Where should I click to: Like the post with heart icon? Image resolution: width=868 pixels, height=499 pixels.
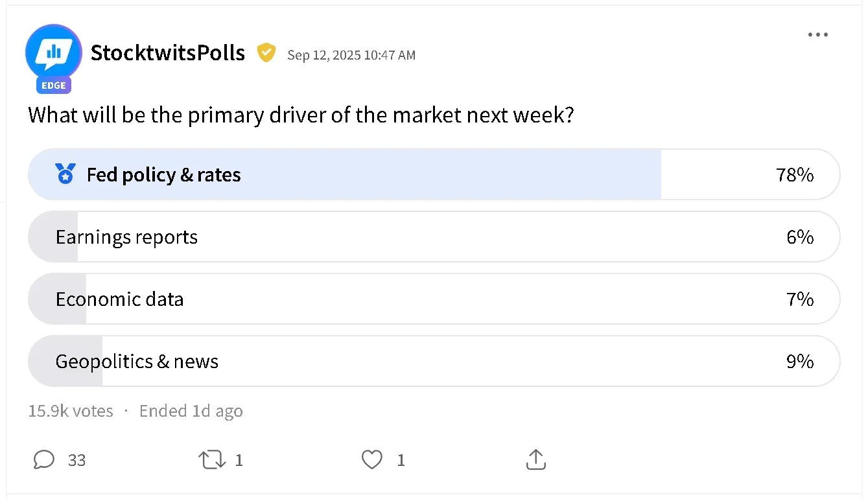[371, 460]
